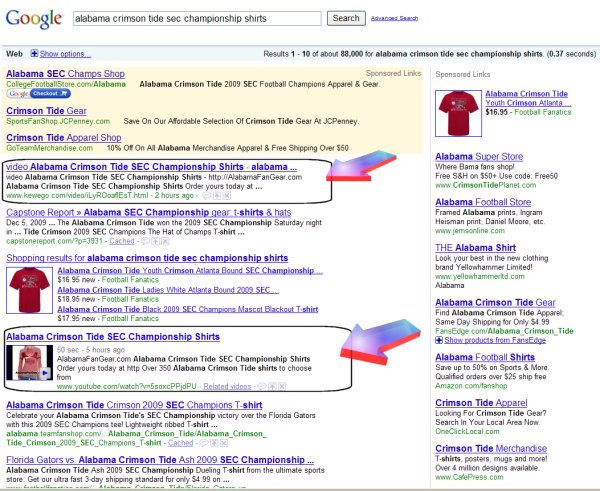Open Shopping results for alabama crimson tide link

[x=147, y=258]
